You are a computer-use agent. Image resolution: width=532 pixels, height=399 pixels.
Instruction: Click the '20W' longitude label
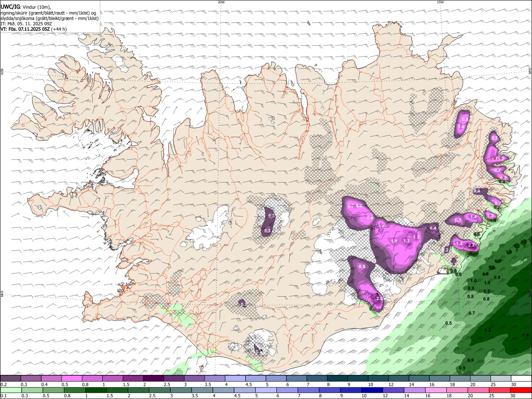(221, 2)
